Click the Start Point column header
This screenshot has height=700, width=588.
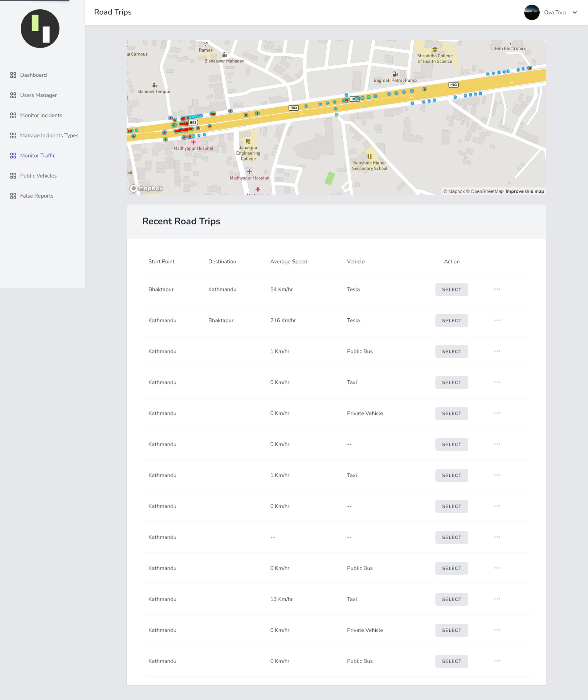[x=161, y=261]
